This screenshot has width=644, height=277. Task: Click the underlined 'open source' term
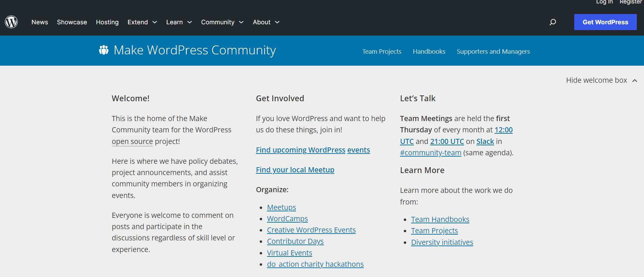[x=132, y=141]
